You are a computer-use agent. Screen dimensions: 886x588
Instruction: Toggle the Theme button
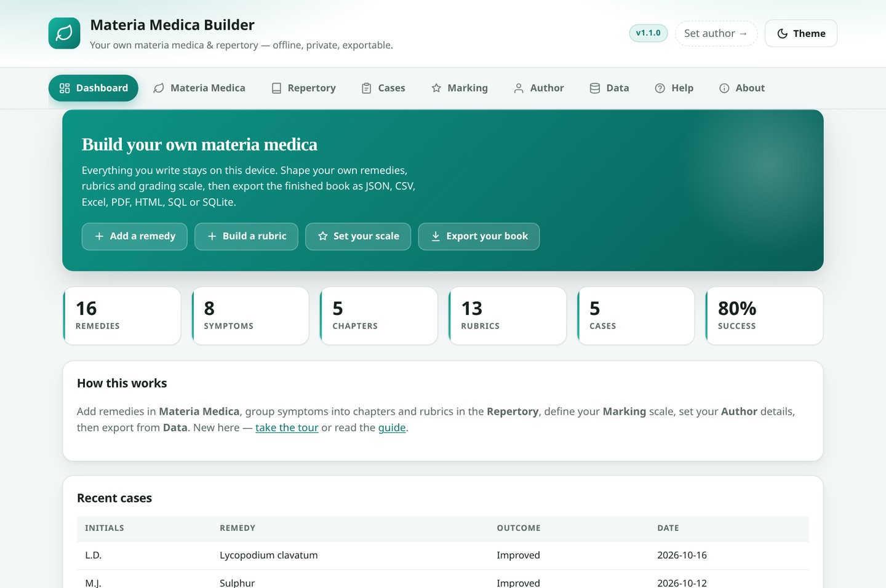(x=801, y=33)
